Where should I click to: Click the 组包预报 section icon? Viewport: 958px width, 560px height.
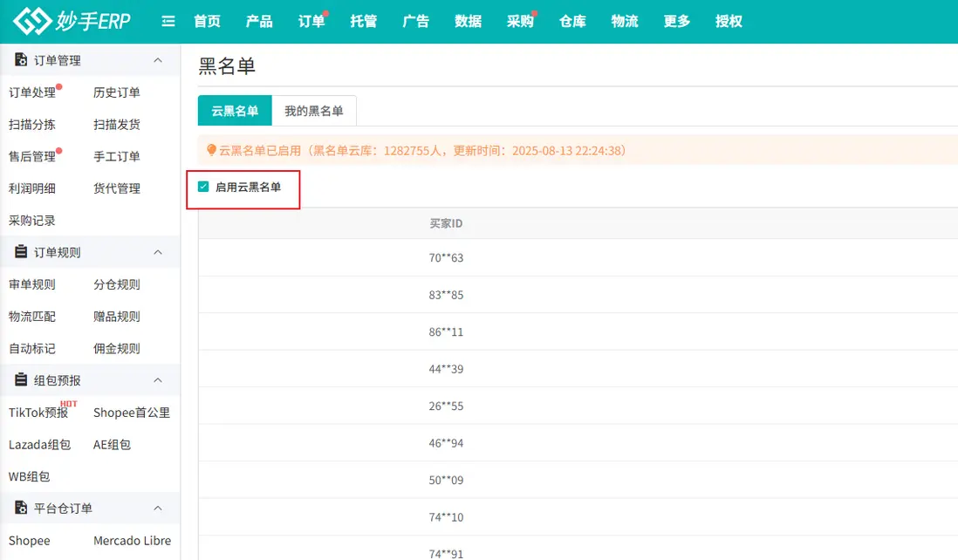[21, 380]
